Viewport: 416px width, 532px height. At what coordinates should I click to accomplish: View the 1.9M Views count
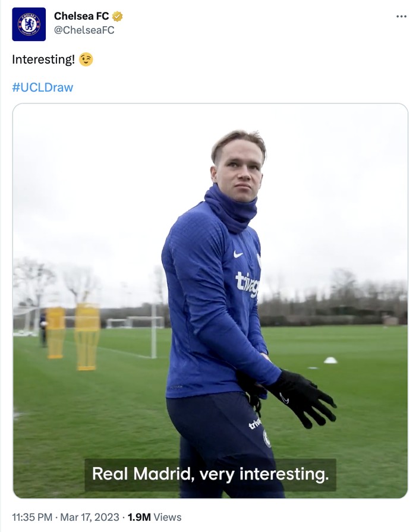coord(155,517)
